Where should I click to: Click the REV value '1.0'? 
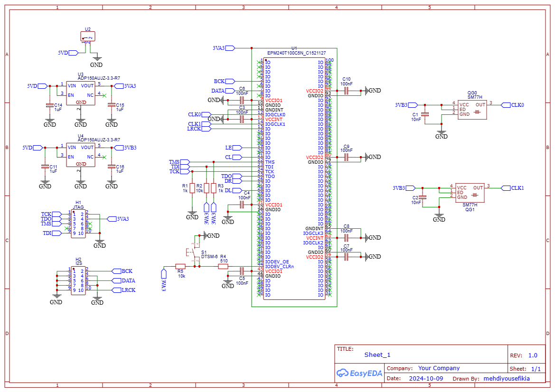pyautogui.click(x=533, y=355)
